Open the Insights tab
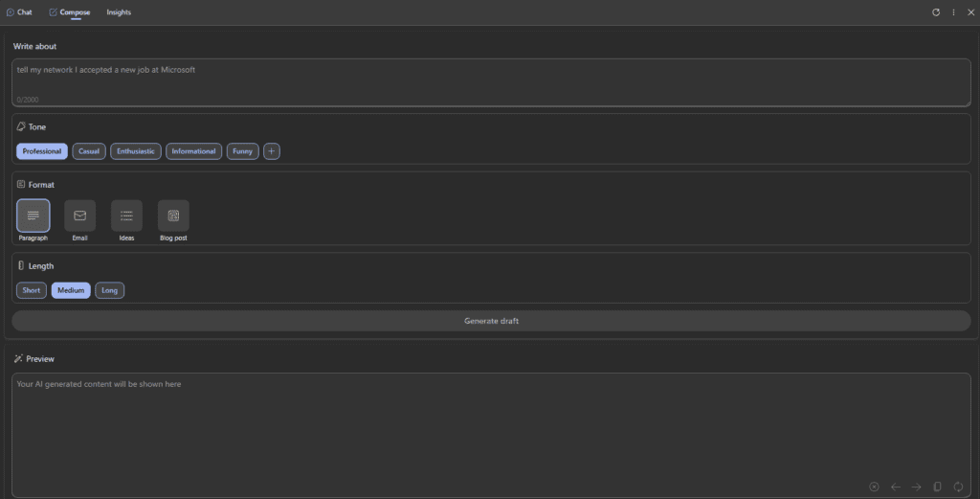Viewport: 980px width, 499px height. [119, 11]
